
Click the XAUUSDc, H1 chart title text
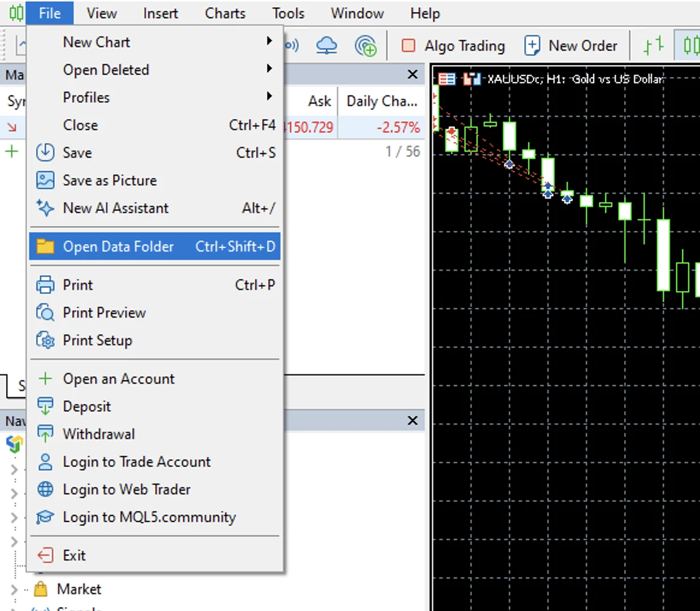coord(575,79)
